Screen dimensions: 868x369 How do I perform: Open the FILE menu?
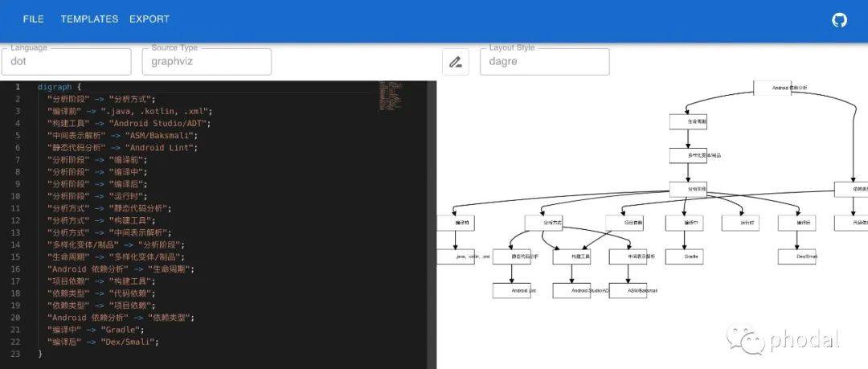click(x=34, y=19)
